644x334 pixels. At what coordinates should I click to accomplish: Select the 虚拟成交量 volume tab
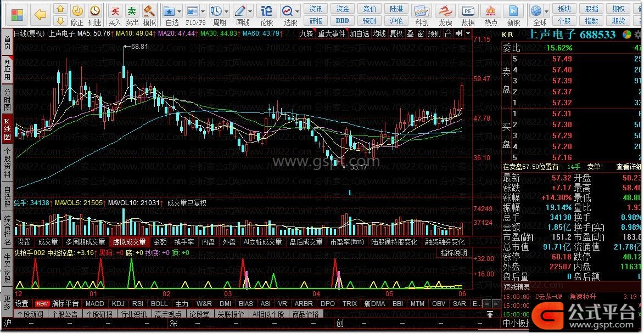130,242
